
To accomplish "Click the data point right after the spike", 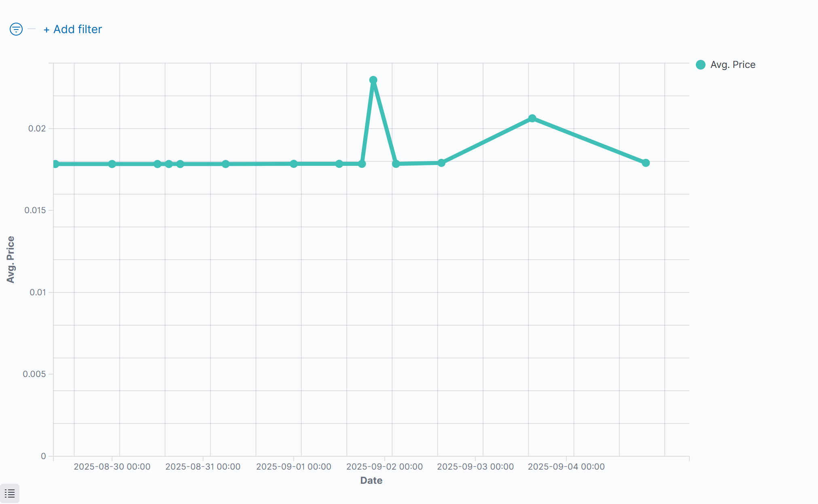I will pos(396,164).
